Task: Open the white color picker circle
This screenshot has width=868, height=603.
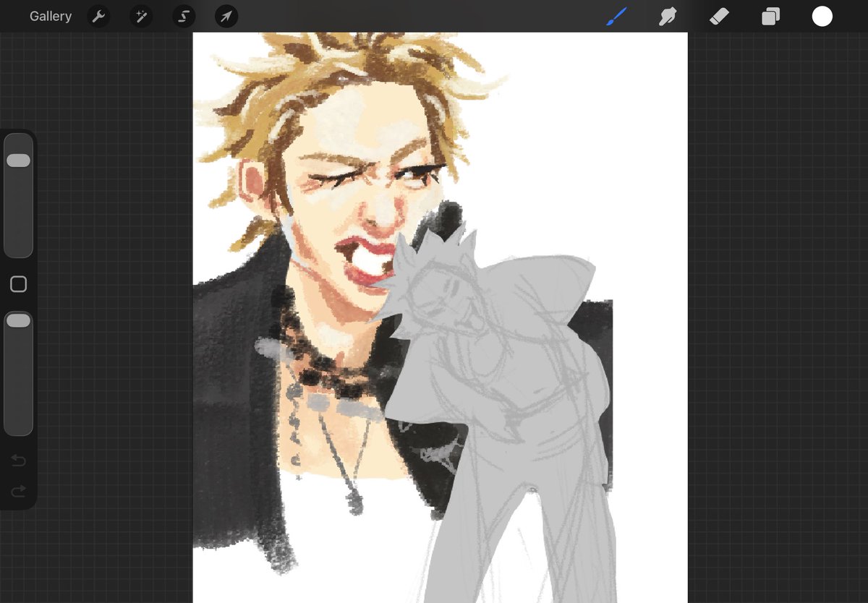Action: 822,16
